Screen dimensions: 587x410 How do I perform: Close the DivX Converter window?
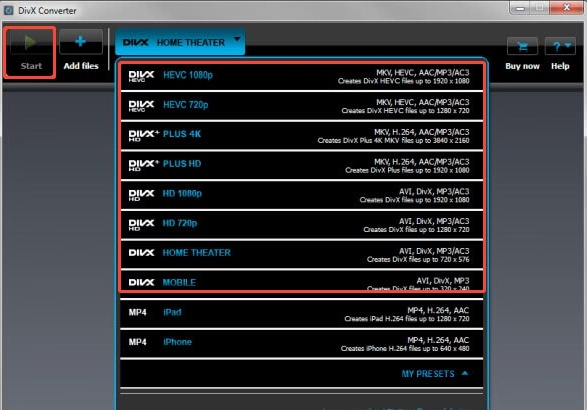click(x=567, y=7)
